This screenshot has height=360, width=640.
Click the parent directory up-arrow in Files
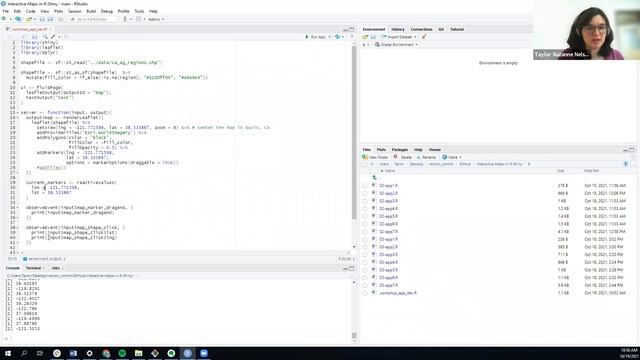tap(374, 178)
